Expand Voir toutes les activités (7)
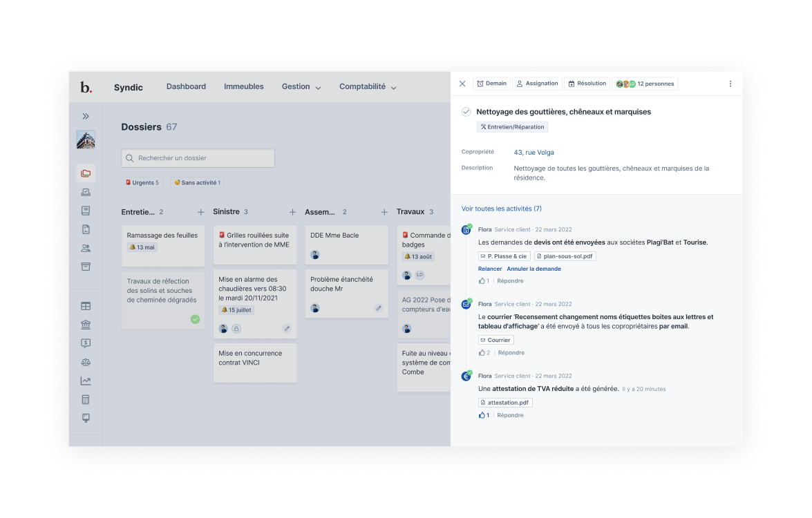Image resolution: width=812 pixels, height=518 pixels. coord(501,209)
